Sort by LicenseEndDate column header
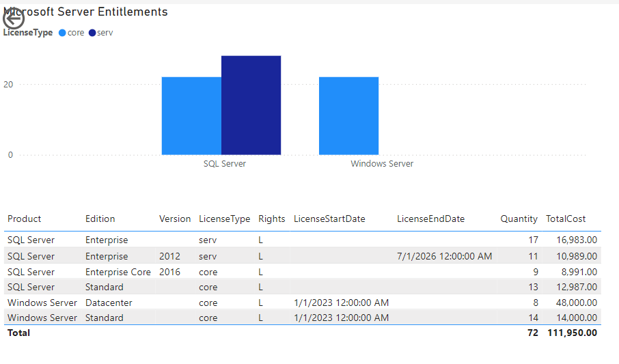This screenshot has width=619, height=364. [x=430, y=219]
